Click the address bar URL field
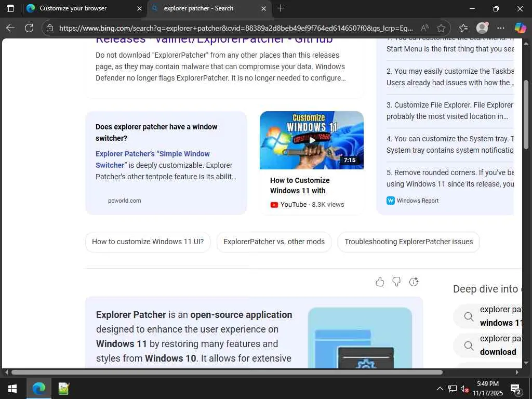Viewport: 532px width, 399px height. (x=236, y=28)
